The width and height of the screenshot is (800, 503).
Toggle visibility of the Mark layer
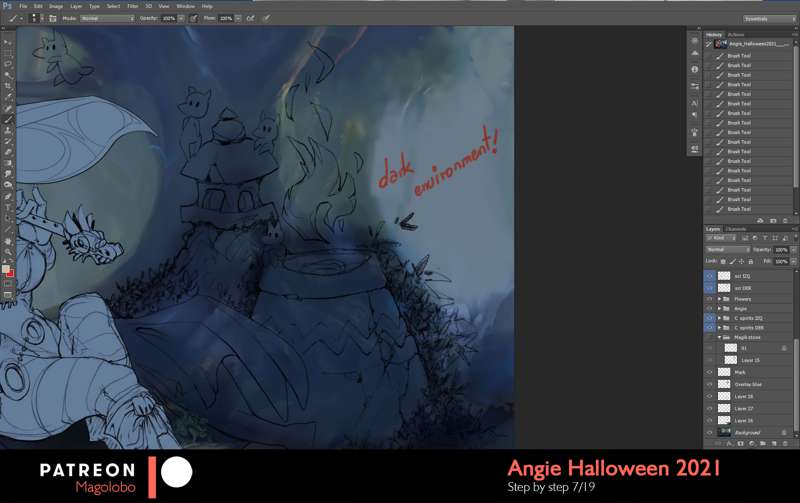pyautogui.click(x=710, y=372)
